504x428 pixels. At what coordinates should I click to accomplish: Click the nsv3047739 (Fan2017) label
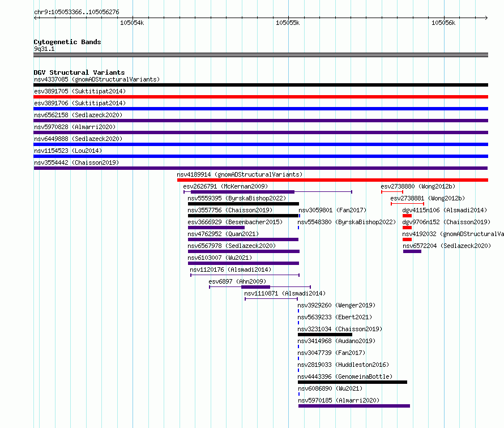pos(331,353)
